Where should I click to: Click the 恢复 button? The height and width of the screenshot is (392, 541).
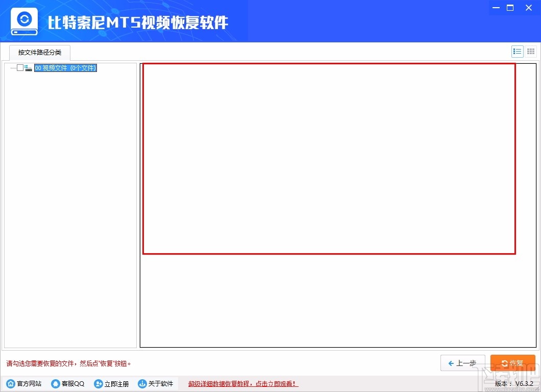(x=513, y=362)
